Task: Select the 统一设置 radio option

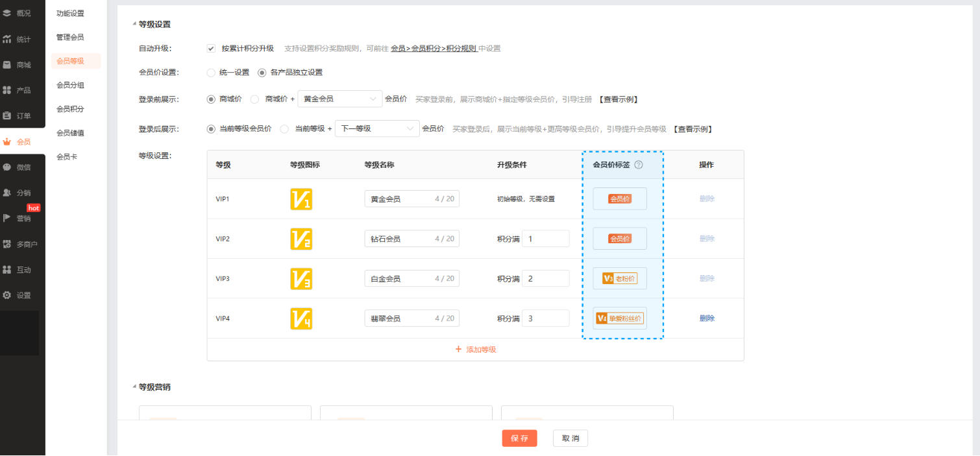Action: pyautogui.click(x=211, y=73)
